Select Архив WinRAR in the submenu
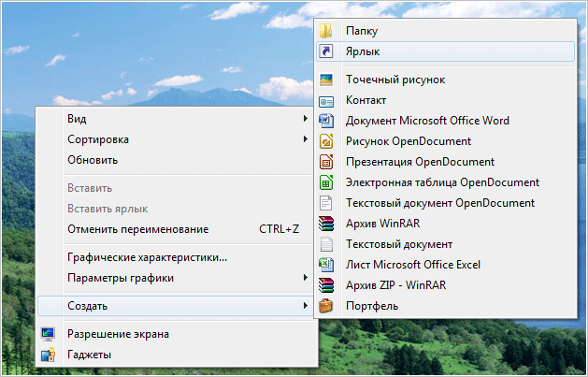Image resolution: width=588 pixels, height=377 pixels. pyautogui.click(x=446, y=224)
